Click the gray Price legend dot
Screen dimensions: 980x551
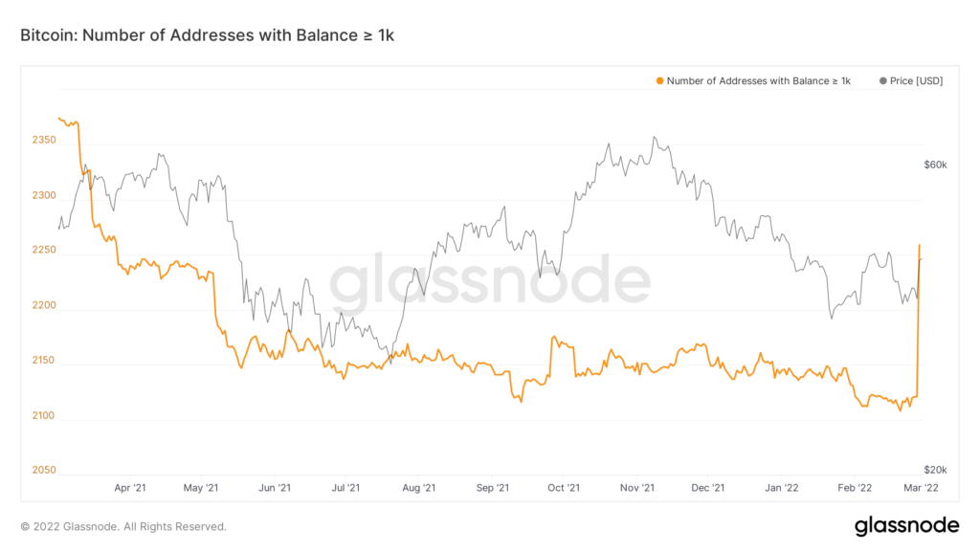(x=882, y=81)
